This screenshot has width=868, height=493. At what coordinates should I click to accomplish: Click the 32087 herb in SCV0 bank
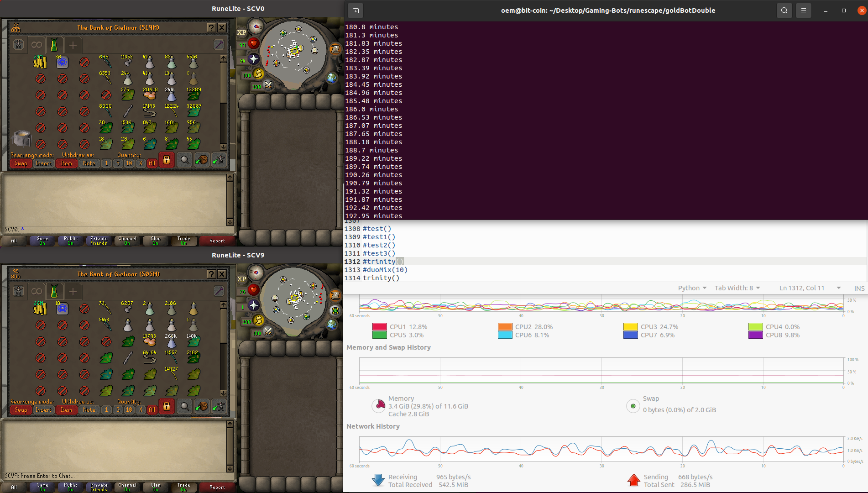193,111
